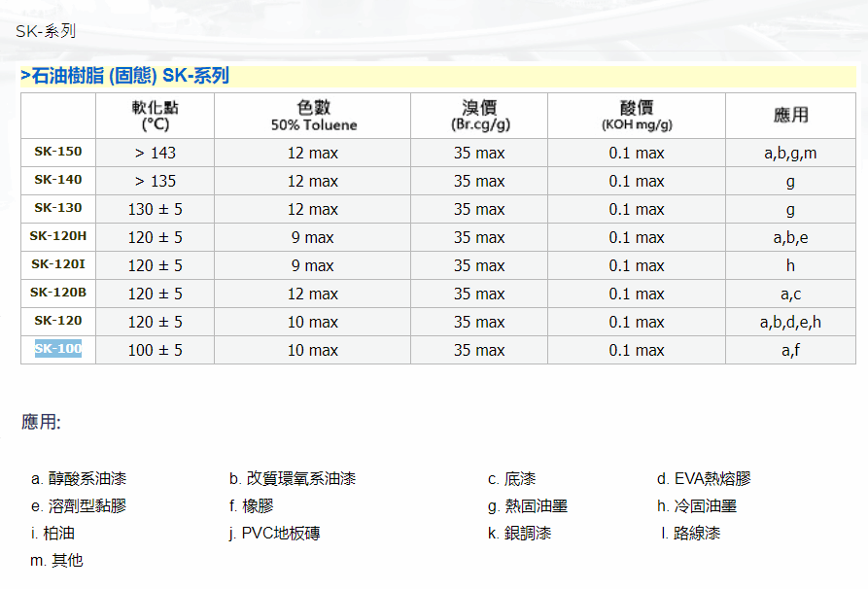The width and height of the screenshot is (868, 589).
Task: Click legend item 'e. 溶劑型黏膠'
Action: (x=79, y=506)
